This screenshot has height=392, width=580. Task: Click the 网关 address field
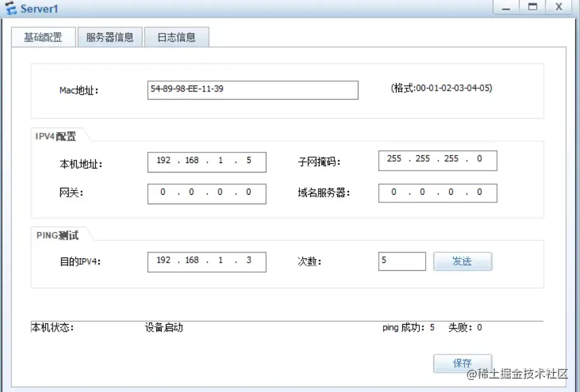click(206, 194)
